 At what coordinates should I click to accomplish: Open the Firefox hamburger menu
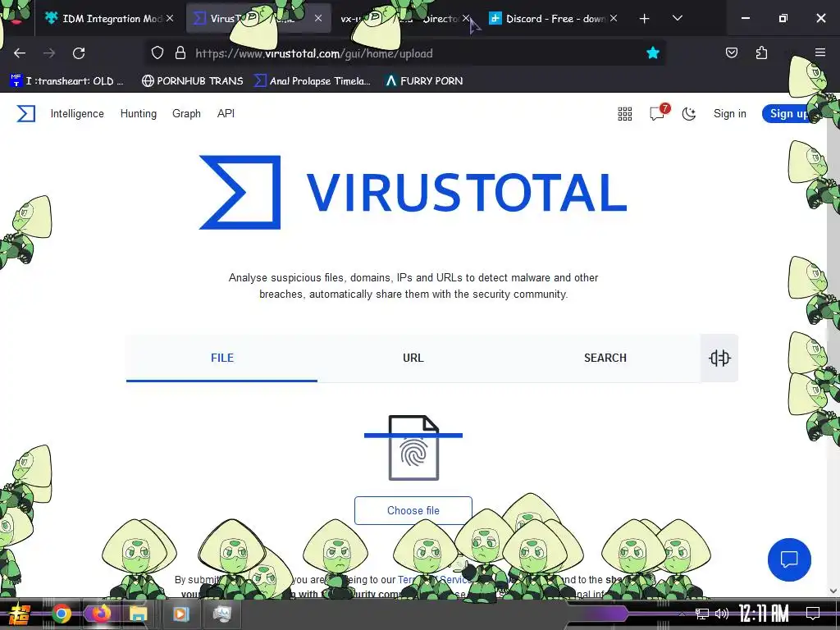pos(820,52)
